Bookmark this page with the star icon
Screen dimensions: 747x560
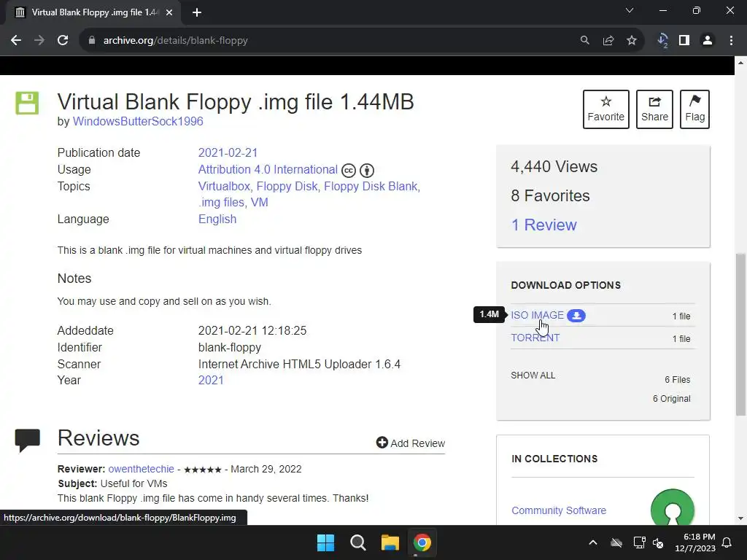(632, 41)
